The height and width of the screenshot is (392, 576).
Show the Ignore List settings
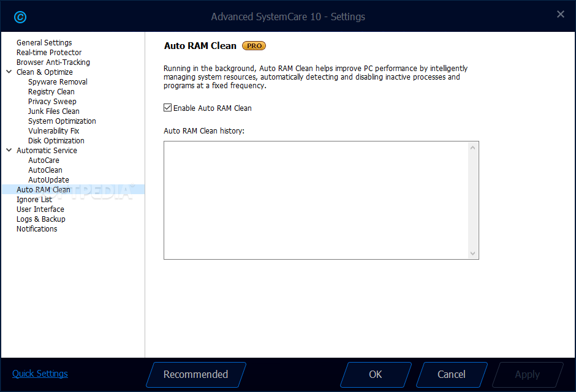(x=34, y=199)
